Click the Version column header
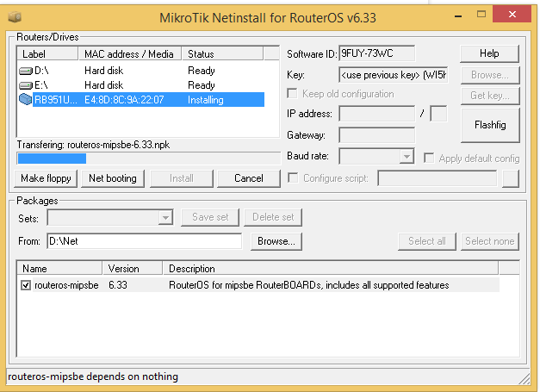Screen dimensions: 540x392 pos(133,269)
